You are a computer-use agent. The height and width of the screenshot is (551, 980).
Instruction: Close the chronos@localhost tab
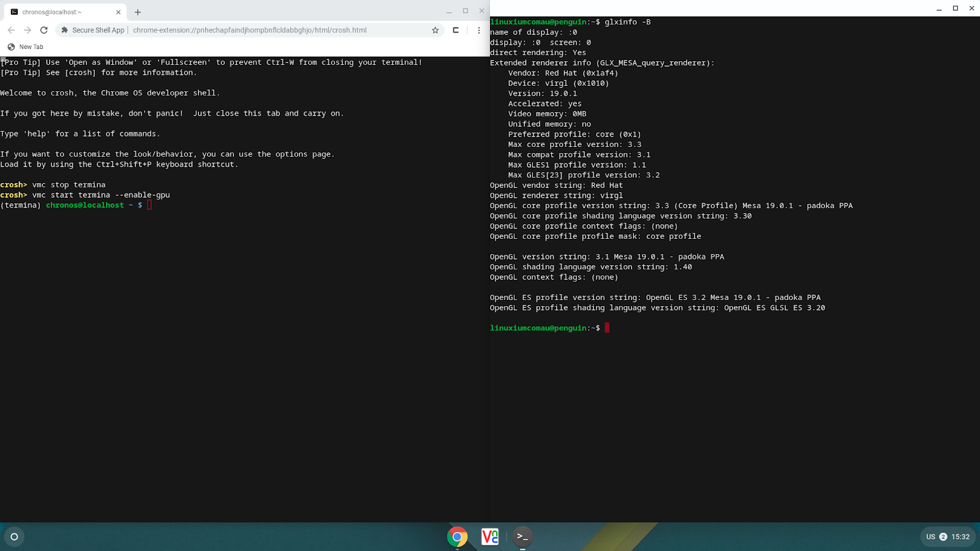(118, 12)
